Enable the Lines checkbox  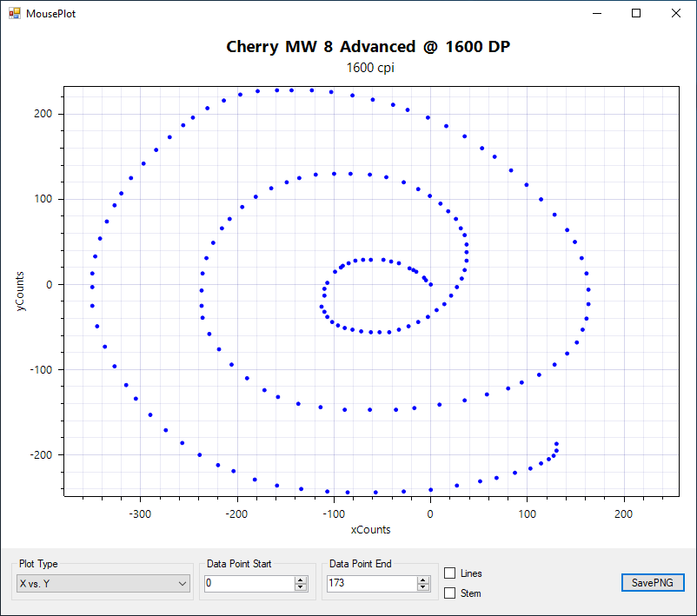pyautogui.click(x=450, y=573)
